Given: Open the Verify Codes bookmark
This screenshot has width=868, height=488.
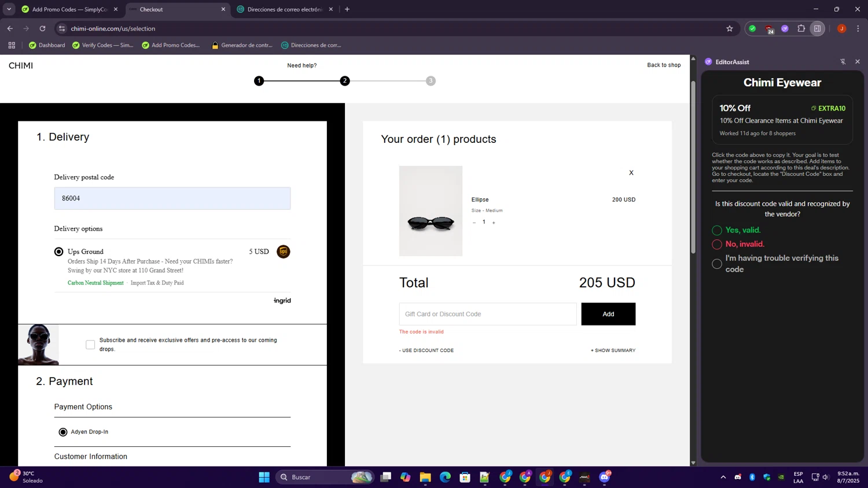Looking at the screenshot, I should pyautogui.click(x=102, y=45).
